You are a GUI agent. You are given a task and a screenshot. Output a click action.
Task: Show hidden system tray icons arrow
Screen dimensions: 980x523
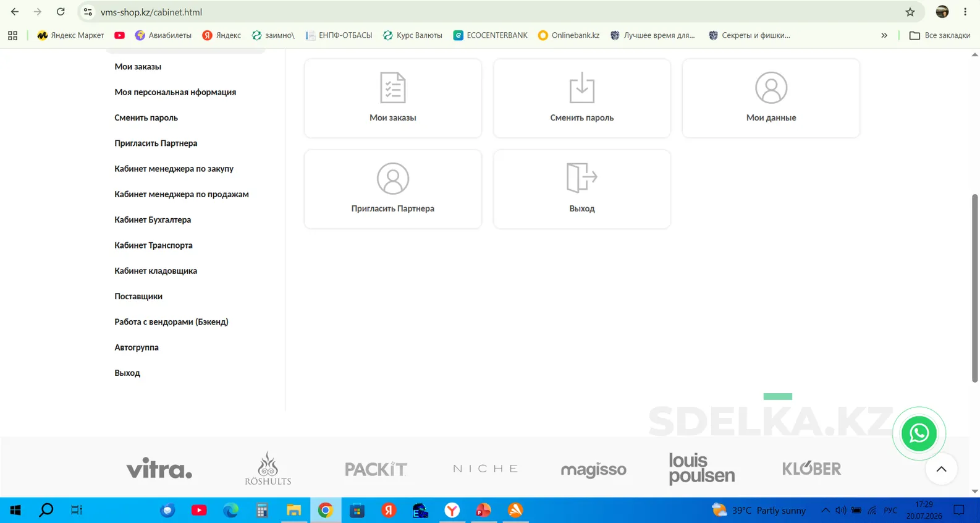pyautogui.click(x=825, y=510)
